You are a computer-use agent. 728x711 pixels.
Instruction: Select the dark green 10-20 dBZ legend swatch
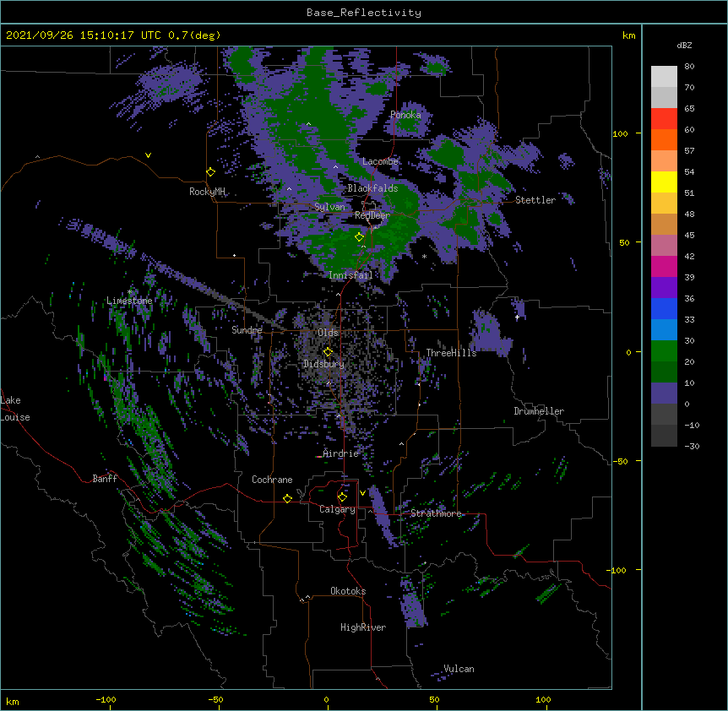tap(664, 372)
